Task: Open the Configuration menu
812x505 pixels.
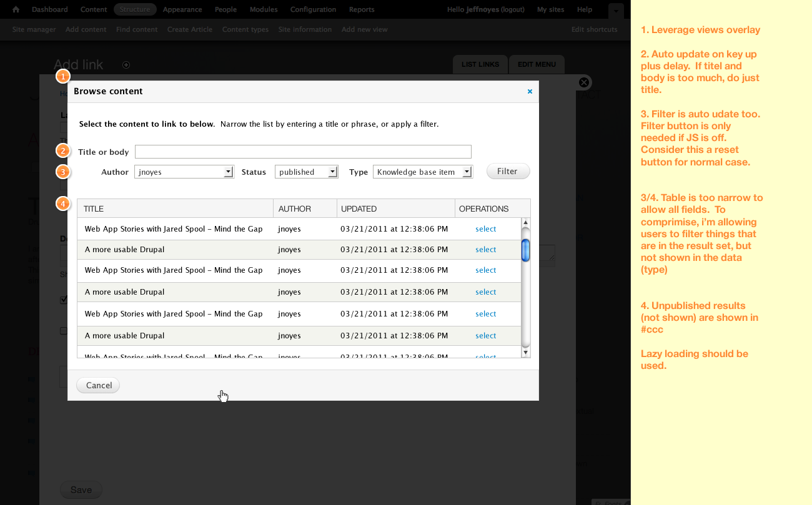Action: (313, 9)
